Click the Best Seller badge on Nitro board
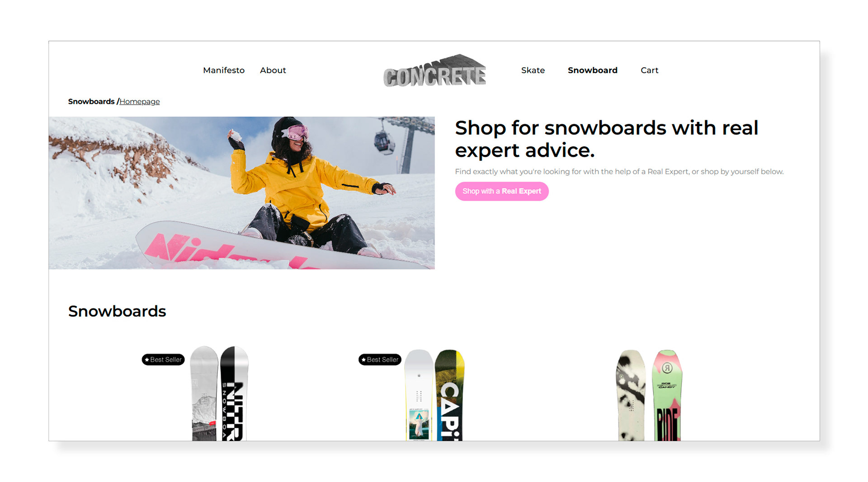868x482 pixels. point(163,360)
